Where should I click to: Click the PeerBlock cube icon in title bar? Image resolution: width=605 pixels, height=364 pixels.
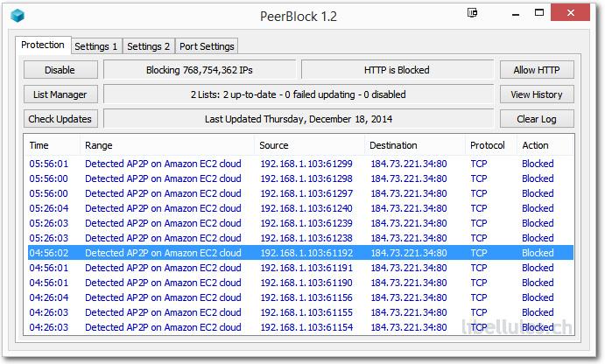click(18, 16)
